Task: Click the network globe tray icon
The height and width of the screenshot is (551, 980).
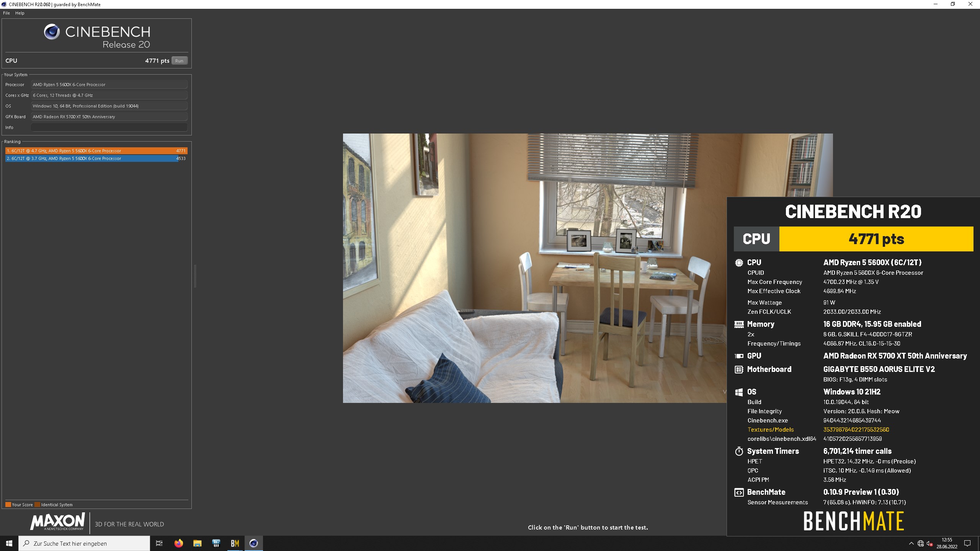Action: (x=921, y=543)
